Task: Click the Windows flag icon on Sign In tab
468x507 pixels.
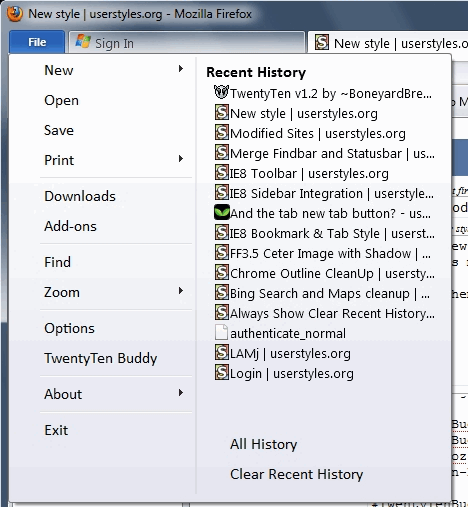Action: (83, 42)
